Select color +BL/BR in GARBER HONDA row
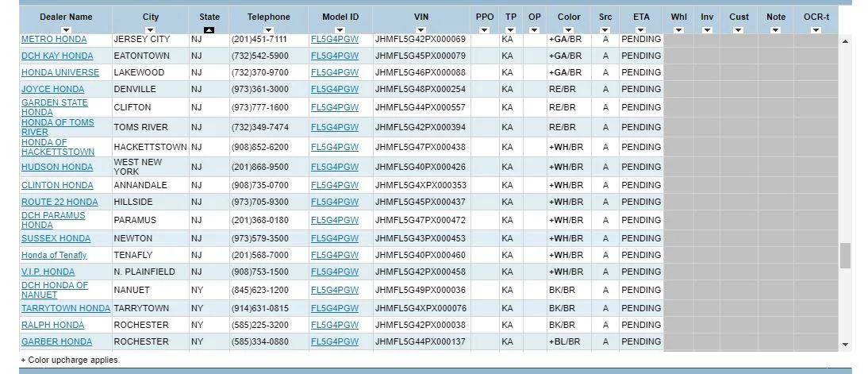Image resolution: width=868 pixels, height=374 pixels. 565,341
